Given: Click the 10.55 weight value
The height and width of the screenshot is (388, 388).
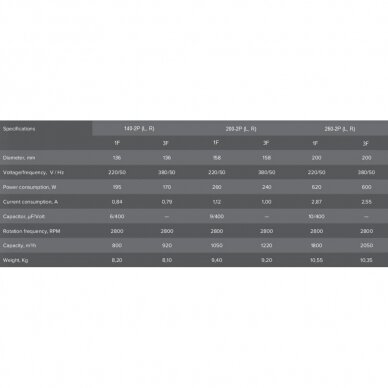Looking at the screenshot, I should point(316,260).
